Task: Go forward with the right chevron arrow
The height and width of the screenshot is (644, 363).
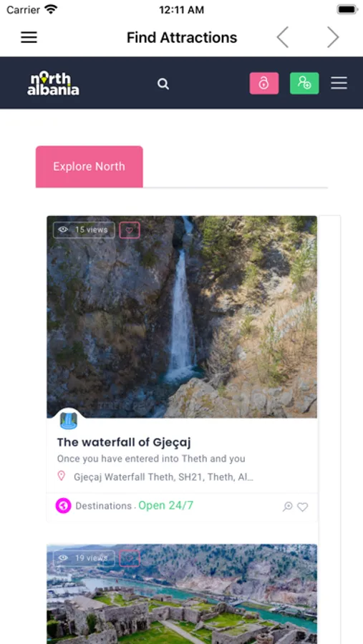Action: [333, 37]
